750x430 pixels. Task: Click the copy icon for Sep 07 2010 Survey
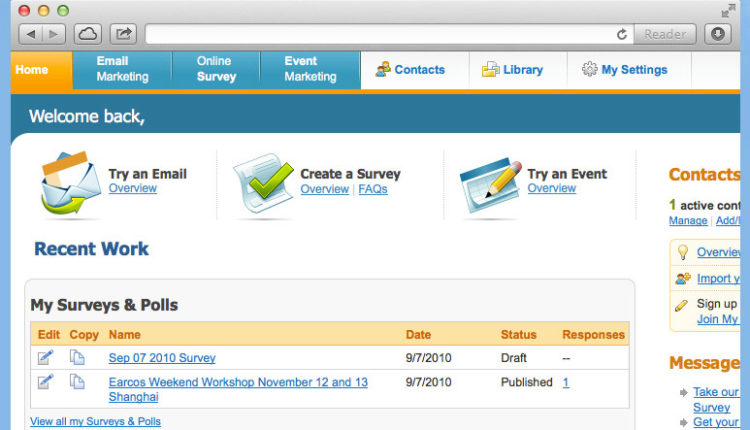77,357
